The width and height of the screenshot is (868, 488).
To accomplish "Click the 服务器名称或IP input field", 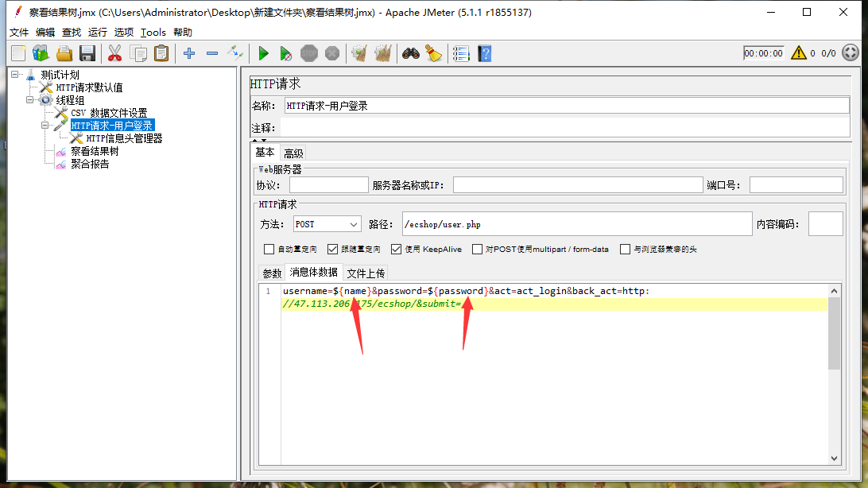I will (578, 185).
